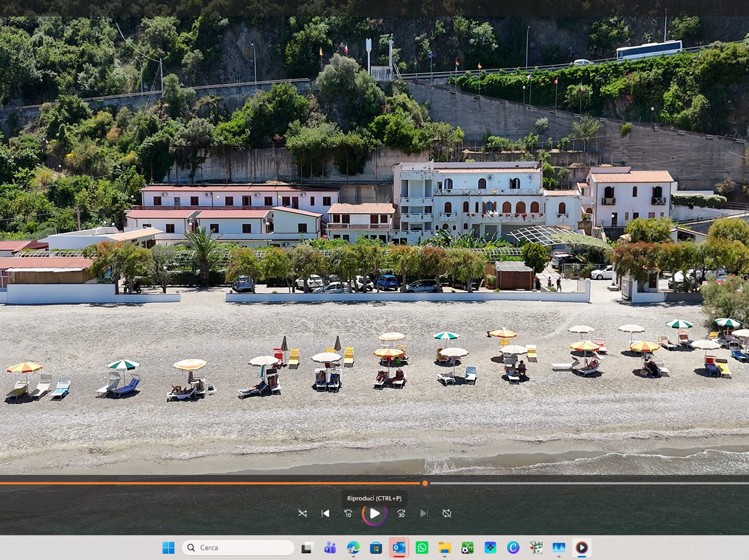The width and height of the screenshot is (749, 560).
Task: Open WhatsApp from the taskbar
Action: (x=422, y=548)
